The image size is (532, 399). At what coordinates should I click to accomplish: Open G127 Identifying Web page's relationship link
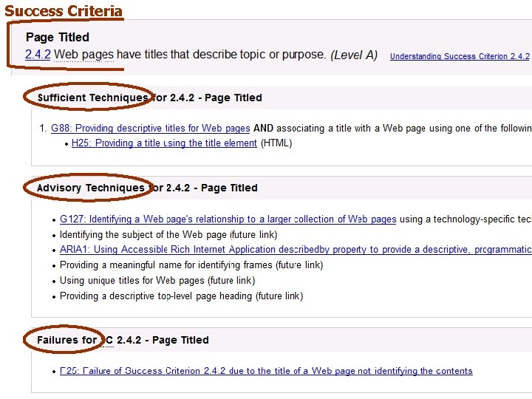(228, 219)
